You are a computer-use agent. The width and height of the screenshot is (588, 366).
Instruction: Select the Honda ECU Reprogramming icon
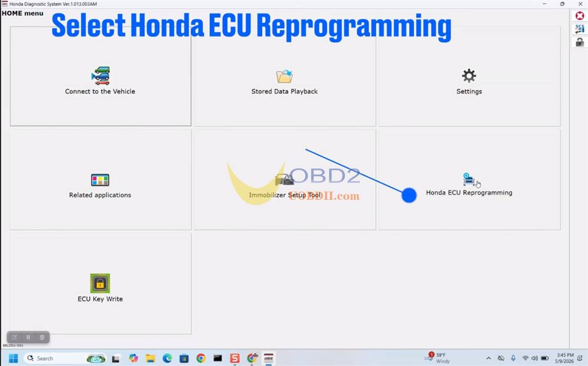tap(469, 179)
